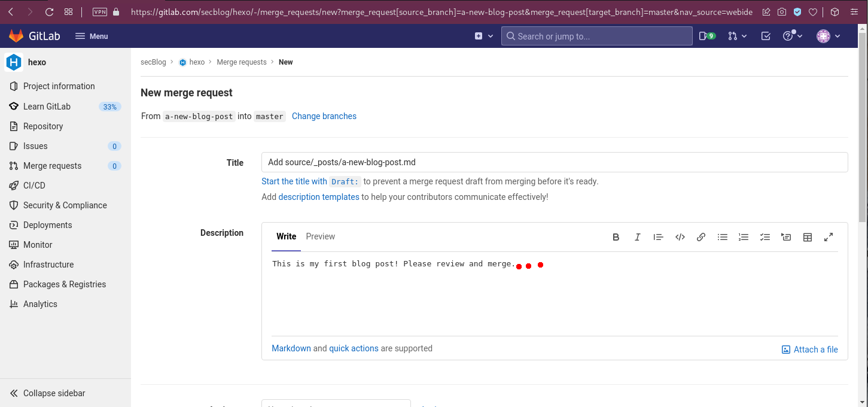The height and width of the screenshot is (407, 868).
Task: Click Attach a file
Action: [x=810, y=350]
